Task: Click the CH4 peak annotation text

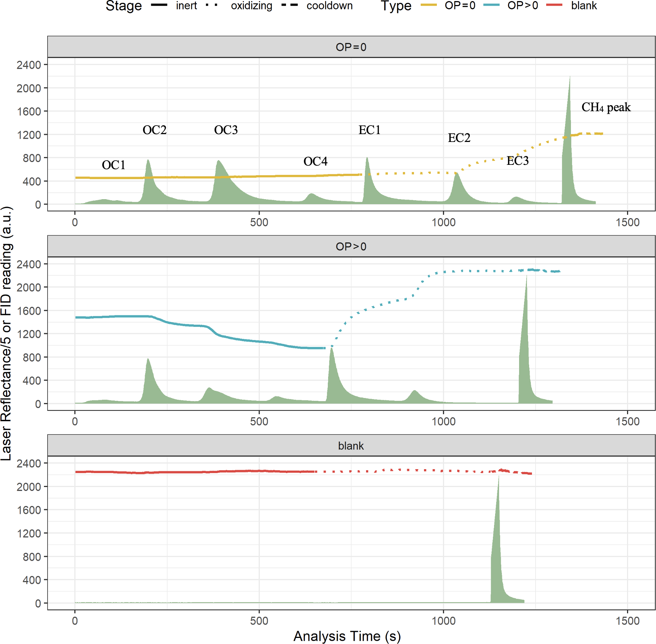Action: pyautogui.click(x=606, y=107)
